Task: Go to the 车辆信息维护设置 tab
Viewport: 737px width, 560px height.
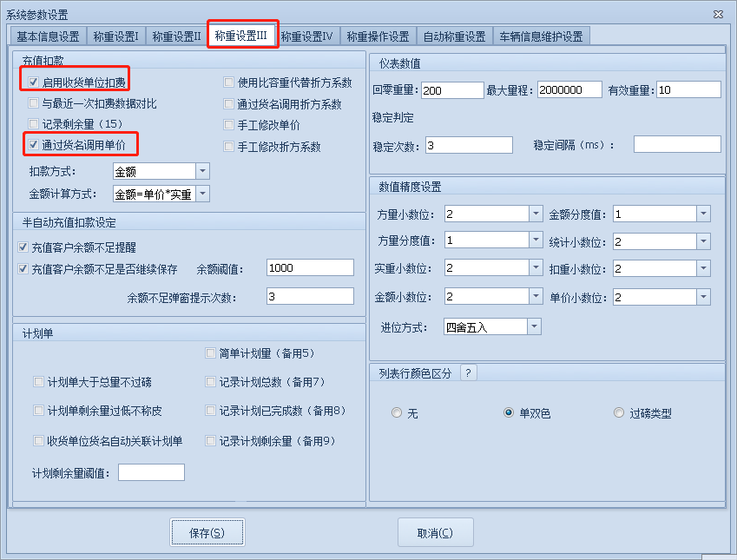Action: point(541,36)
